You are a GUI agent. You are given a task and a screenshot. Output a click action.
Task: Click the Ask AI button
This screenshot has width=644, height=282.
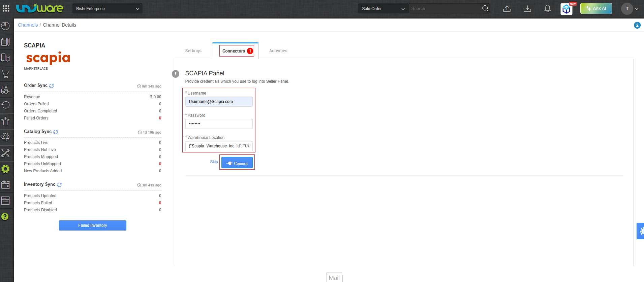click(x=596, y=9)
